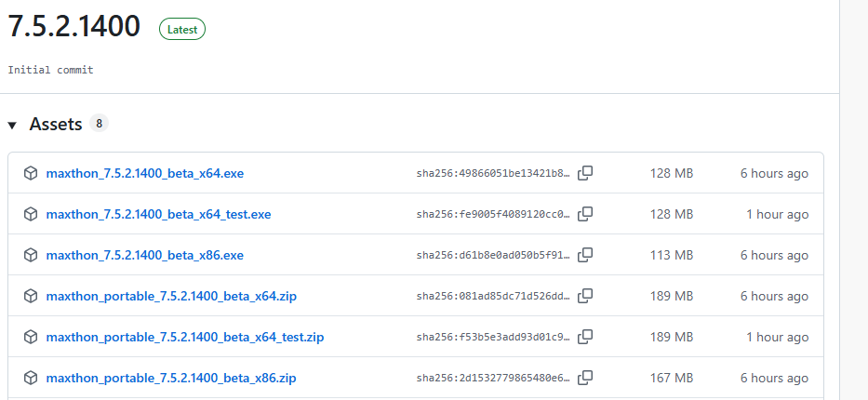The image size is (868, 400).
Task: Copy SHA256 hash for maxthon beta_x86.exe
Action: (x=585, y=255)
